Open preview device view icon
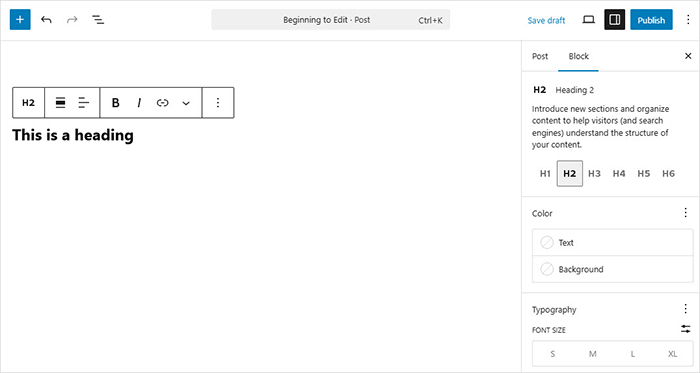 pos(589,20)
